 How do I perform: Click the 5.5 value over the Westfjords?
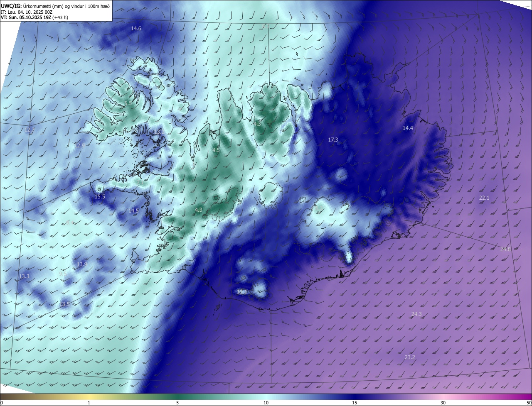click(128, 103)
